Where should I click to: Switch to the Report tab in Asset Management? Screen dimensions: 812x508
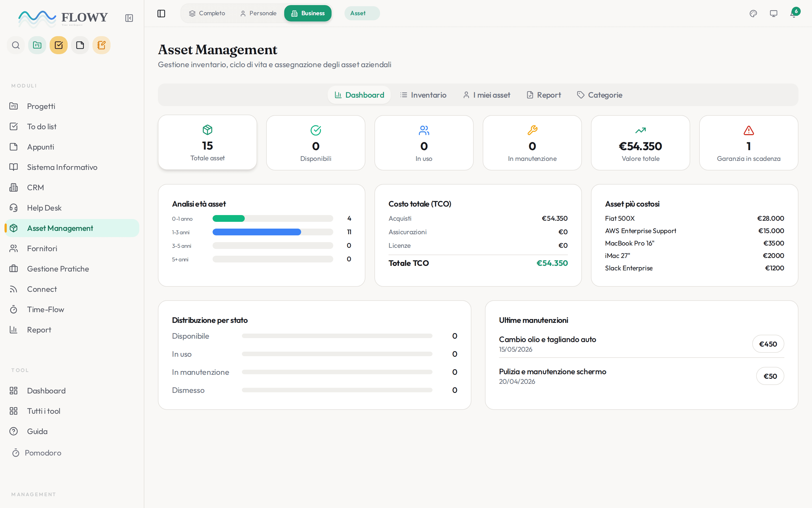544,95
